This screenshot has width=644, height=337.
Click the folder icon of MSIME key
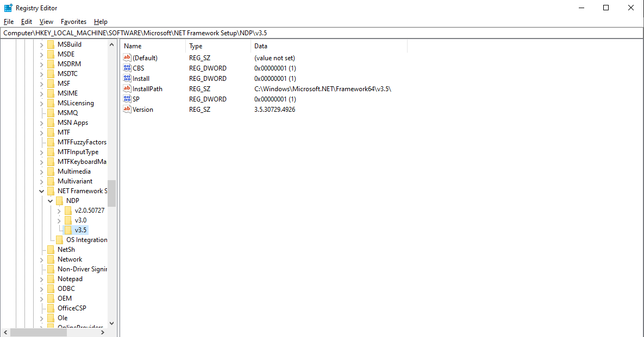[51, 93]
